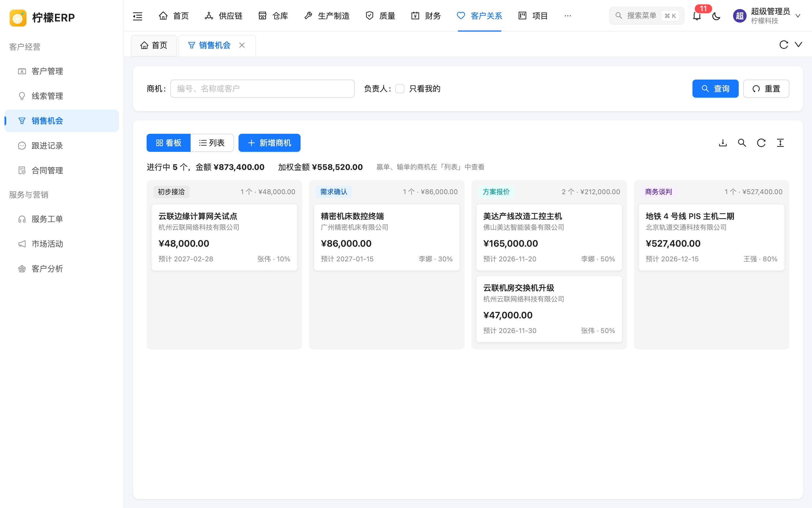This screenshot has height=508, width=812.
Task: Click 新增商机 to add opportunity
Action: tap(270, 143)
